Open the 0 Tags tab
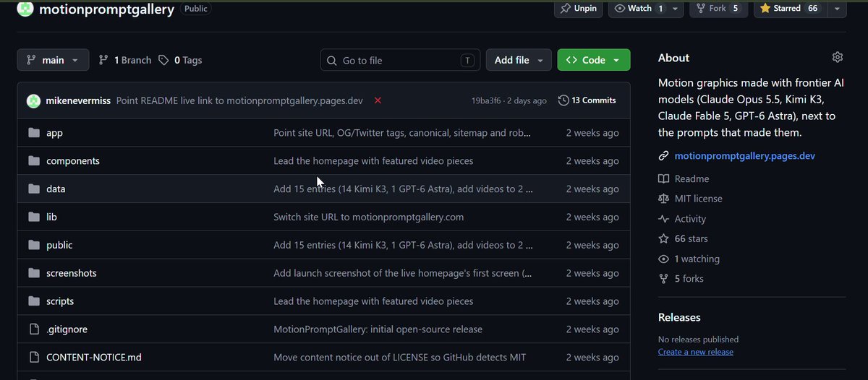Image resolution: width=868 pixels, height=380 pixels. (181, 60)
